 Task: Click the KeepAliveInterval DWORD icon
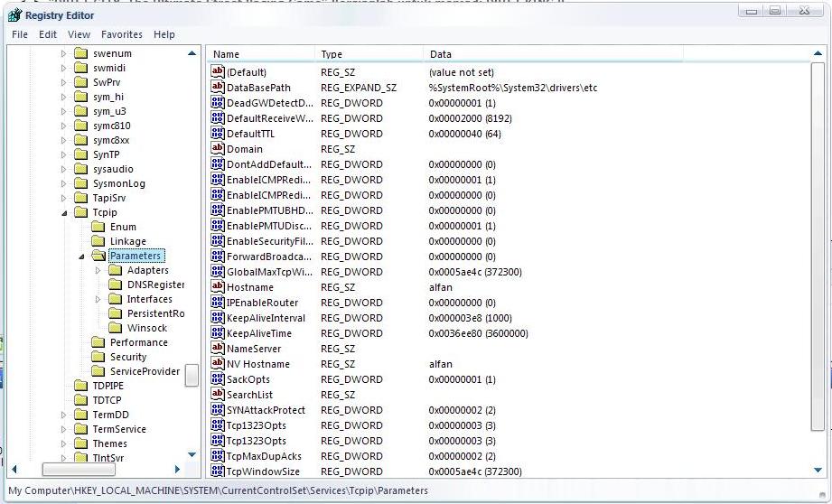(x=218, y=317)
